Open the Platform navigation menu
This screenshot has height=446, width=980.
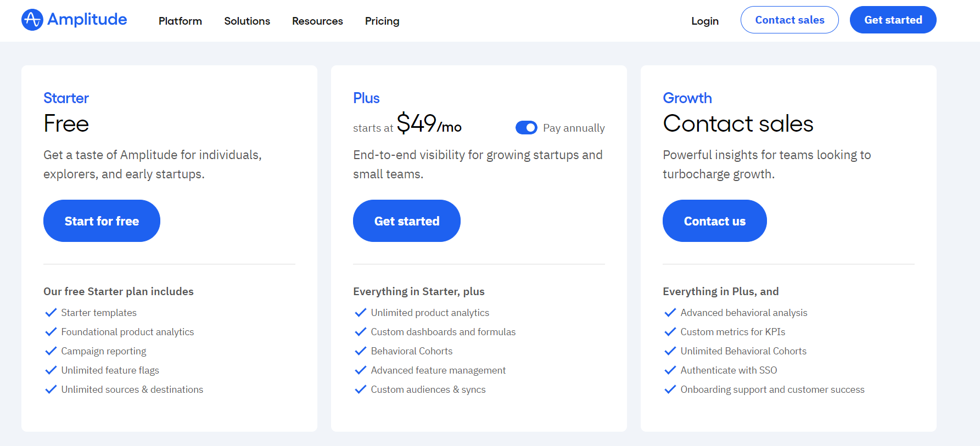[180, 21]
